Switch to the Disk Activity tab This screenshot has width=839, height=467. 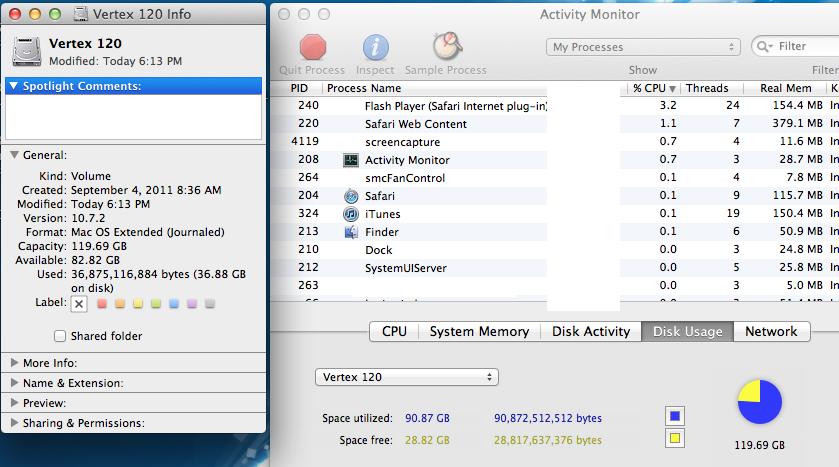tap(591, 331)
